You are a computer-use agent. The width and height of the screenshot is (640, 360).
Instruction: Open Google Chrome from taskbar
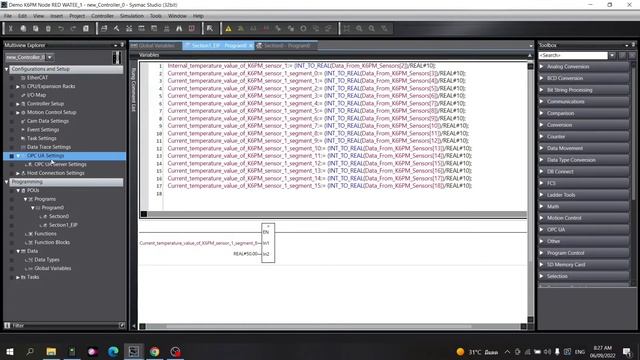click(x=154, y=351)
